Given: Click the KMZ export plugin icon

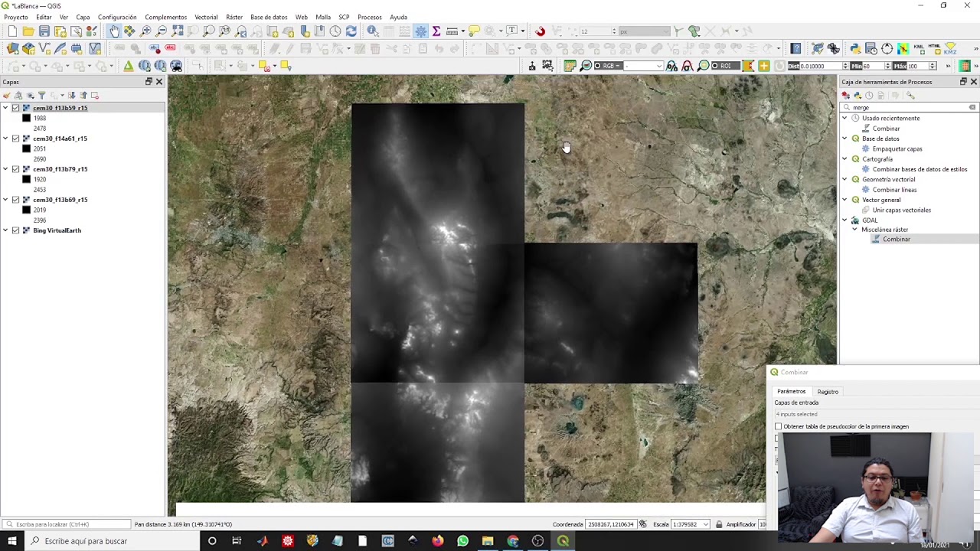Looking at the screenshot, I should [x=950, y=49].
